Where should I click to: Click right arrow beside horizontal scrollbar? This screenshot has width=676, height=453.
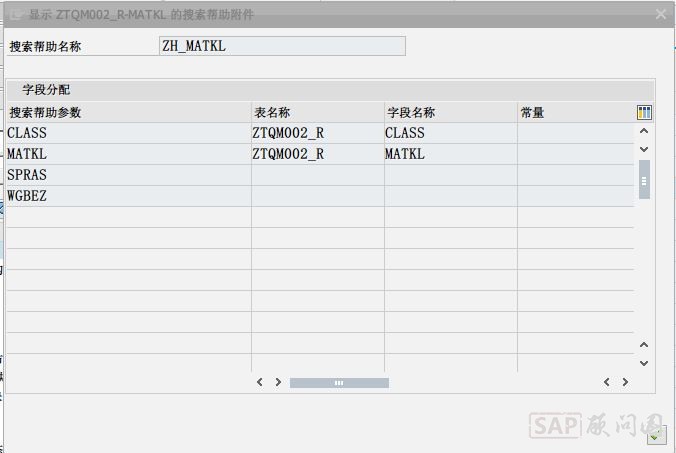click(278, 382)
